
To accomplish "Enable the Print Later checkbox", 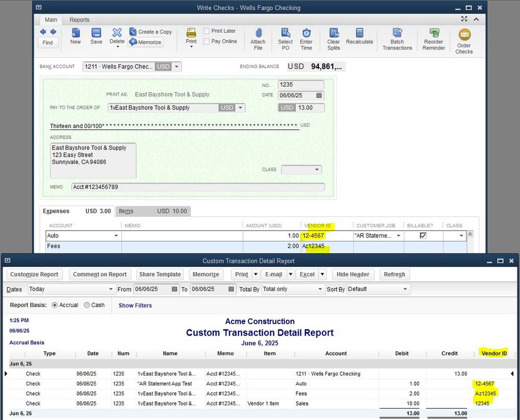I will click(206, 31).
